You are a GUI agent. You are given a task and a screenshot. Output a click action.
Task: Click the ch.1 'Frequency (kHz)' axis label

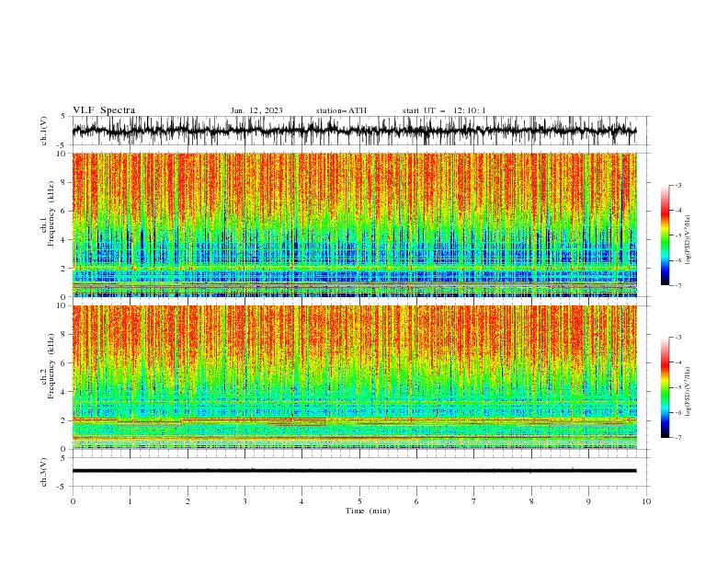click(51, 213)
